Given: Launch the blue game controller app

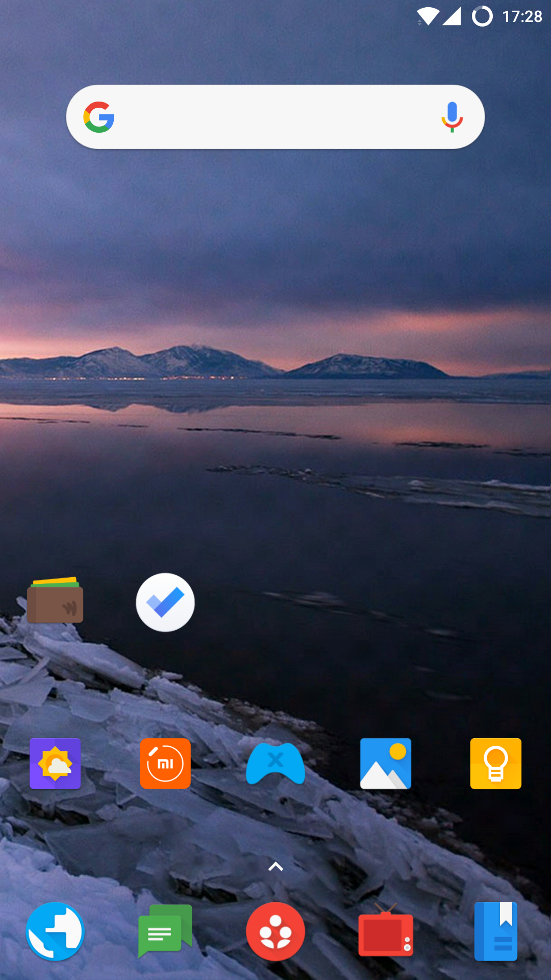Looking at the screenshot, I should 275,764.
